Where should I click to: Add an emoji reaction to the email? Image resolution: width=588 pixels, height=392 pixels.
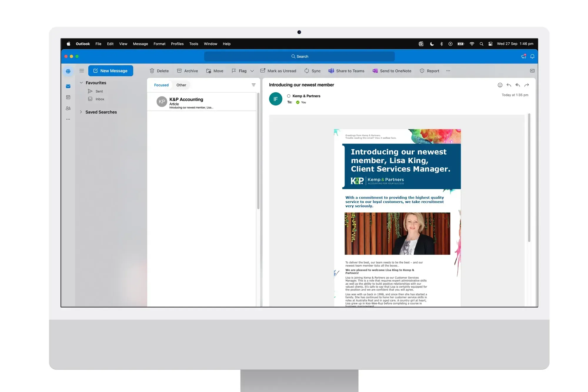pyautogui.click(x=500, y=85)
